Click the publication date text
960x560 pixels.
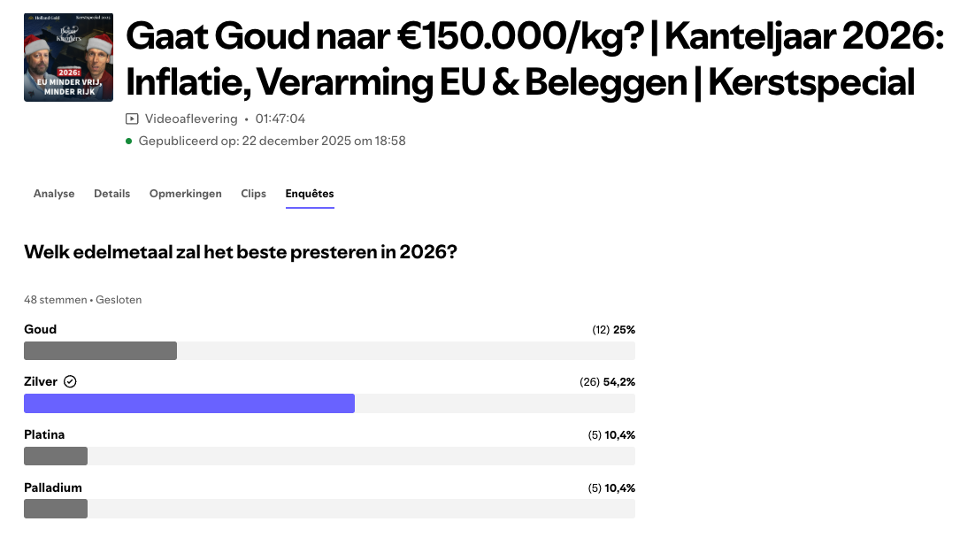click(273, 141)
